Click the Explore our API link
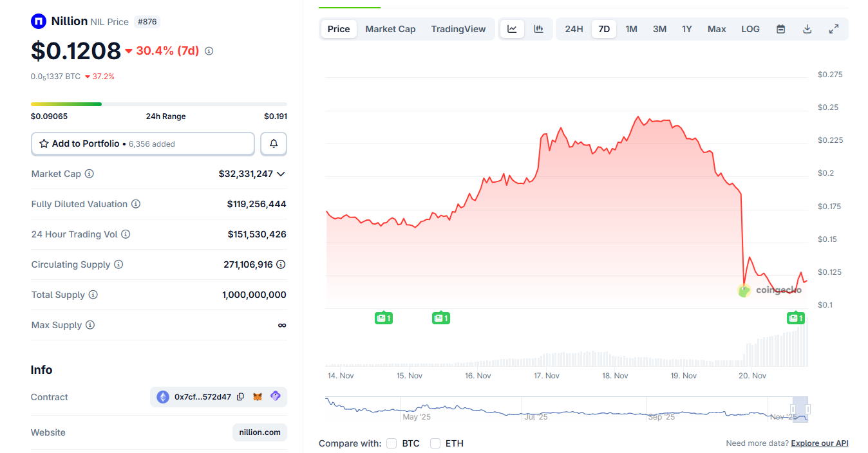The width and height of the screenshot is (868, 453). click(819, 443)
